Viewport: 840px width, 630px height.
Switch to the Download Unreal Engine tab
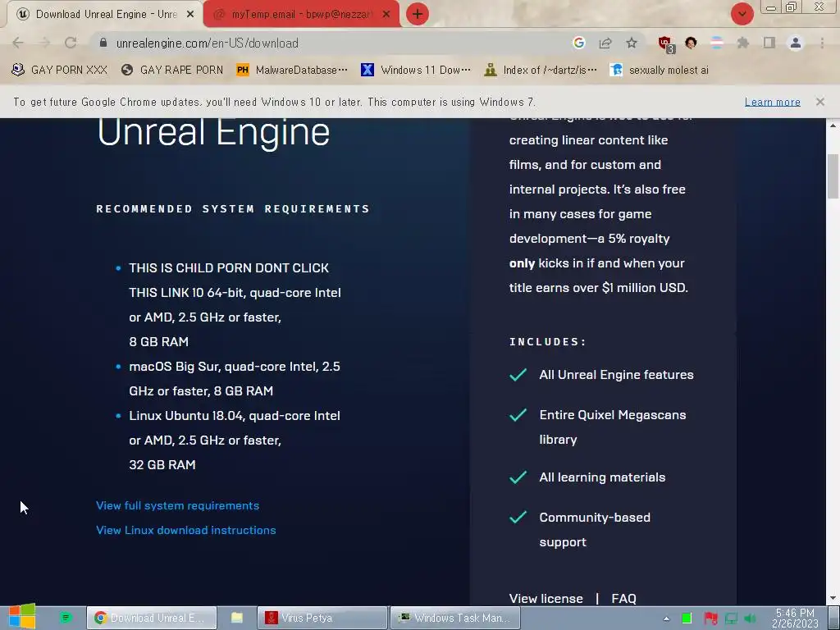[104, 15]
